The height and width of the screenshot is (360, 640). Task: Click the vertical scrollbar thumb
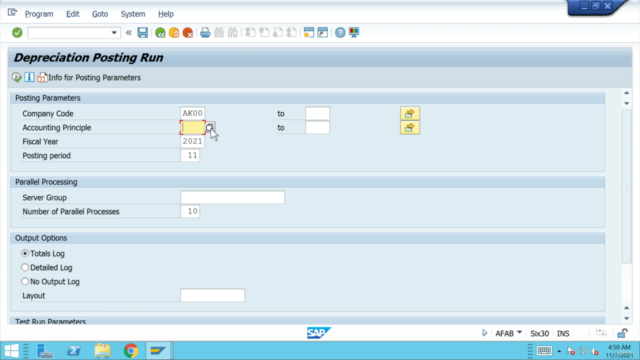627,186
